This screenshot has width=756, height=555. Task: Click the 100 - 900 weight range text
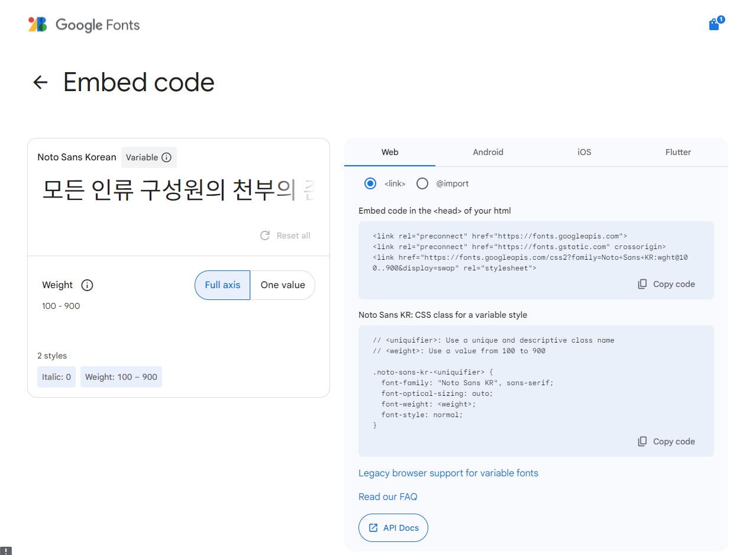[x=61, y=306]
